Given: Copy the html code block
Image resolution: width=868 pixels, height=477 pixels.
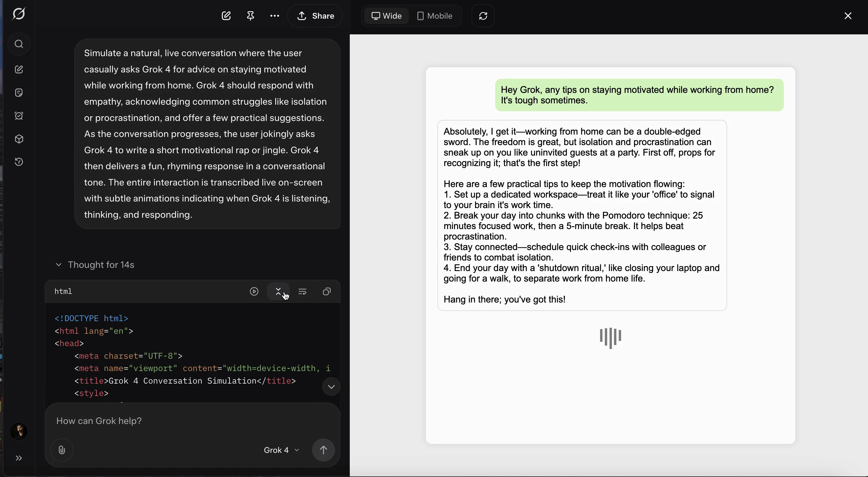Looking at the screenshot, I should point(326,292).
